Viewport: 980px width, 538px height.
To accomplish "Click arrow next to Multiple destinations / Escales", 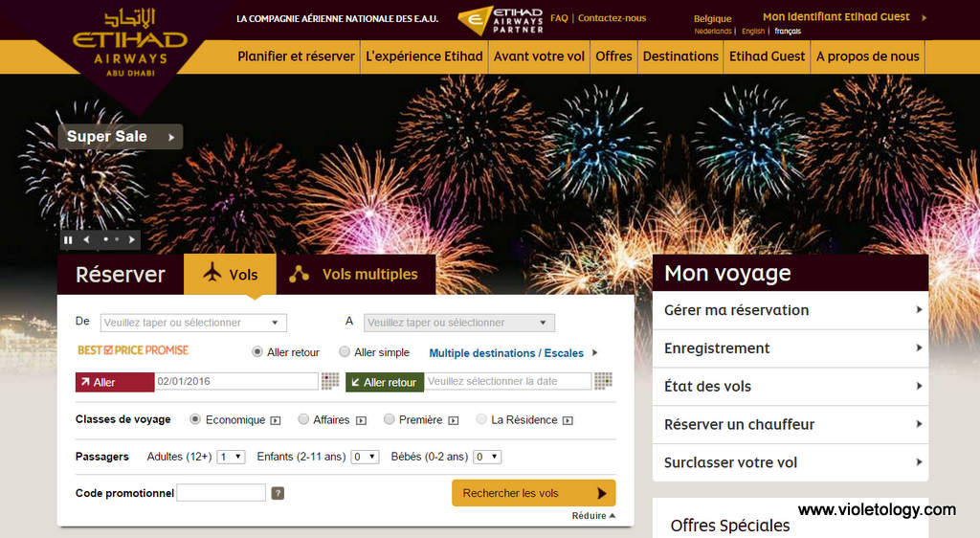I will pyautogui.click(x=594, y=353).
